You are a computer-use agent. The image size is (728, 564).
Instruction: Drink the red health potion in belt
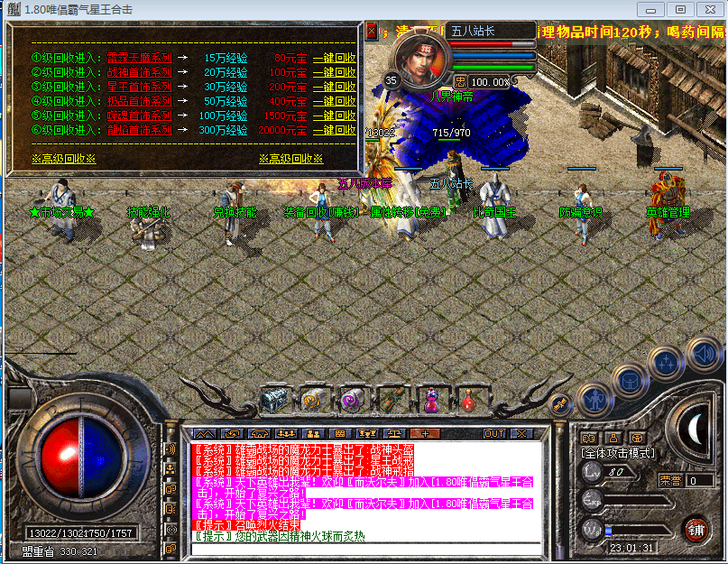point(469,400)
